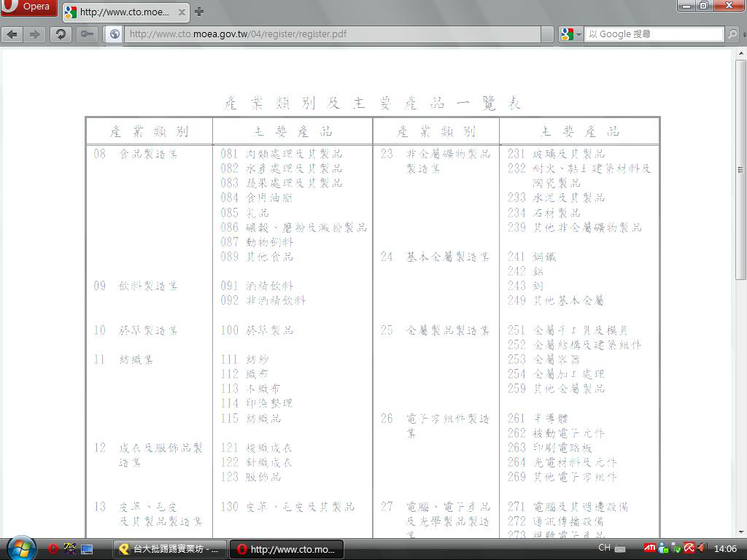Viewport: 747px width, 560px height.
Task: Click the Show Desktop quick launch icon
Action: pos(87,549)
